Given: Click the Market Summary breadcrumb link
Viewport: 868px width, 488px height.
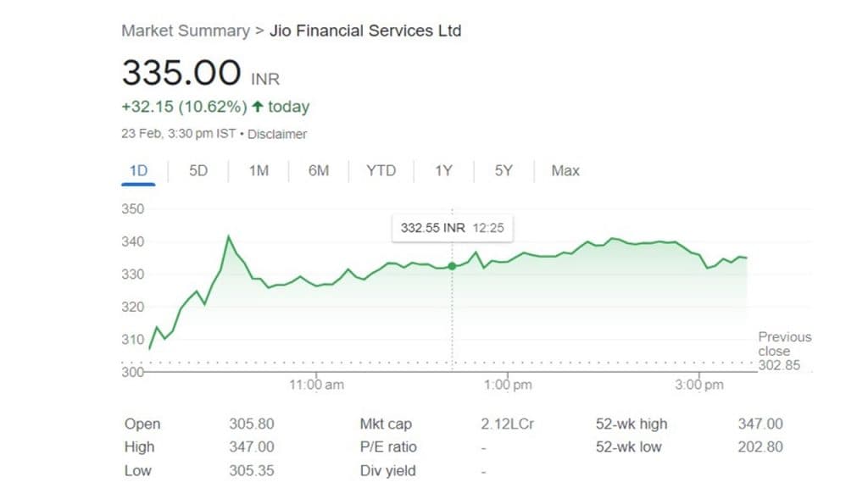Looking at the screenshot, I should 186,30.
